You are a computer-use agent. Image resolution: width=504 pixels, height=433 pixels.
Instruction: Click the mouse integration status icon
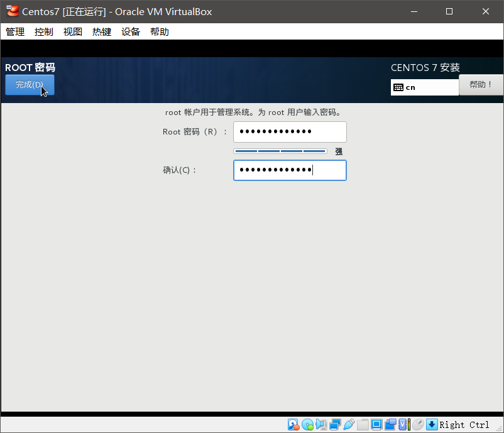pos(418,425)
